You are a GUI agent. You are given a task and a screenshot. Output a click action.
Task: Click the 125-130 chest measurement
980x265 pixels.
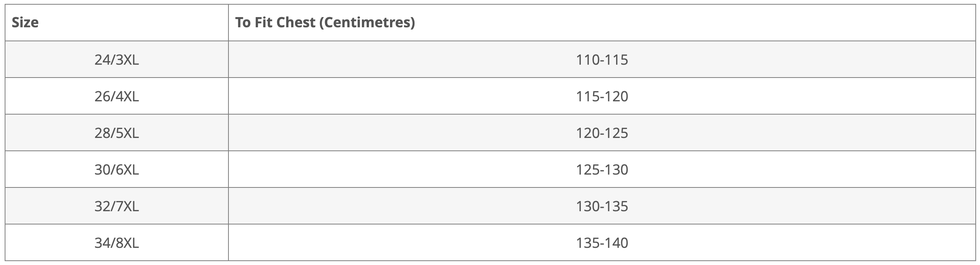pyautogui.click(x=602, y=170)
